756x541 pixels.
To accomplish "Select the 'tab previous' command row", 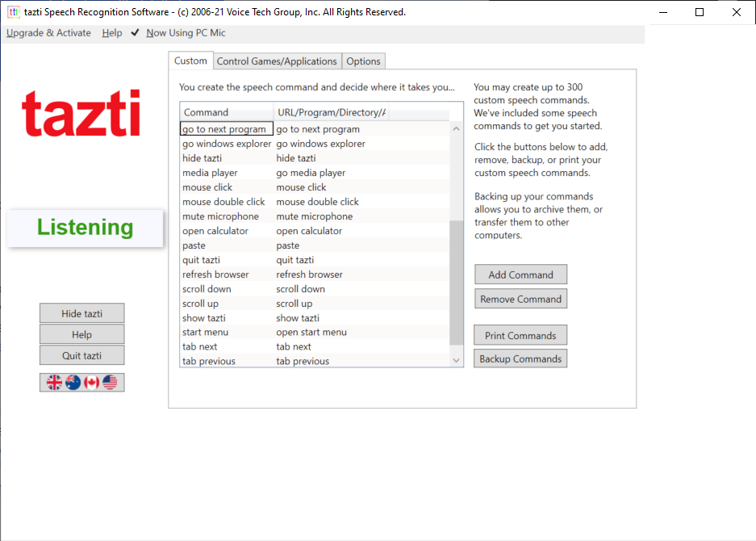I will (315, 361).
